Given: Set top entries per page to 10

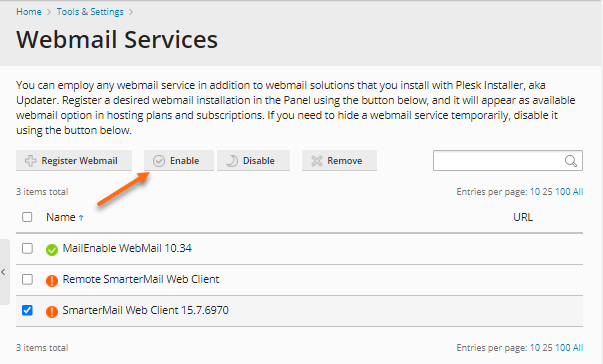Looking at the screenshot, I should [x=535, y=192].
